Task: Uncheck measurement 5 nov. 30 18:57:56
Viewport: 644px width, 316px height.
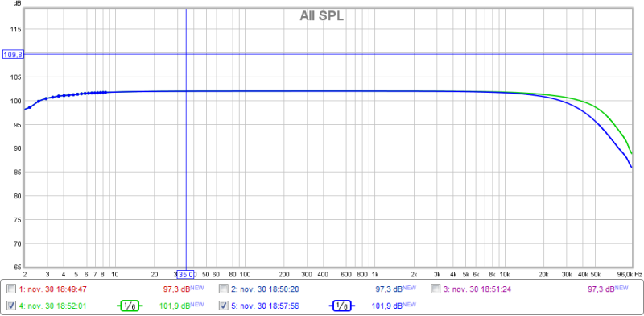Action: pos(224,306)
